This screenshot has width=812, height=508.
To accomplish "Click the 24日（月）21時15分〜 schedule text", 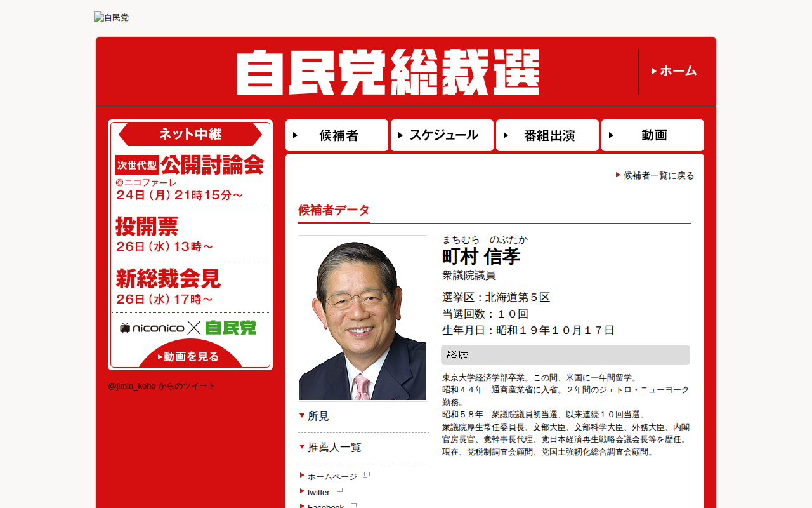I will click(x=180, y=196).
